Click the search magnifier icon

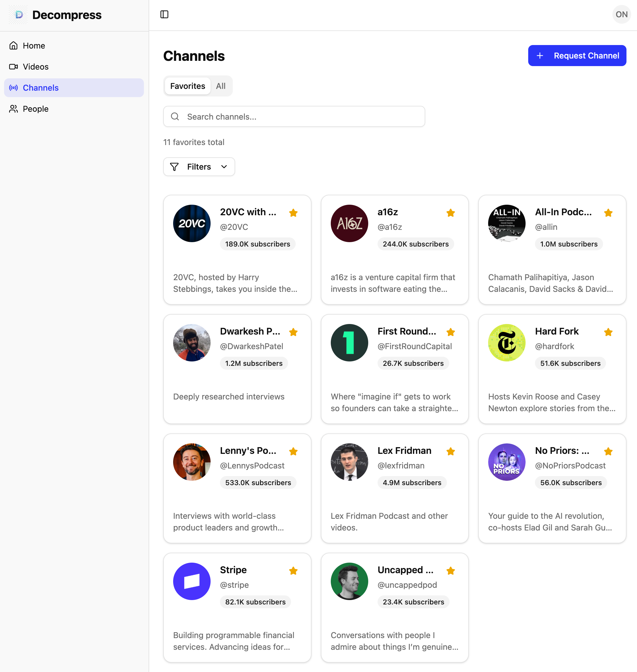(175, 116)
